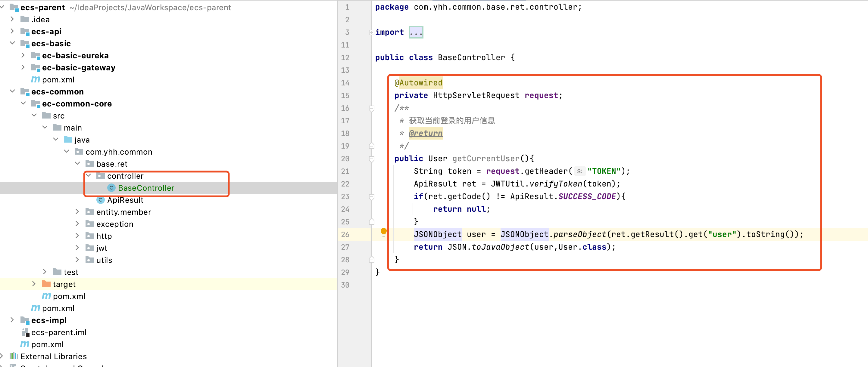Toggle fold marker on the if statement line

tap(371, 197)
